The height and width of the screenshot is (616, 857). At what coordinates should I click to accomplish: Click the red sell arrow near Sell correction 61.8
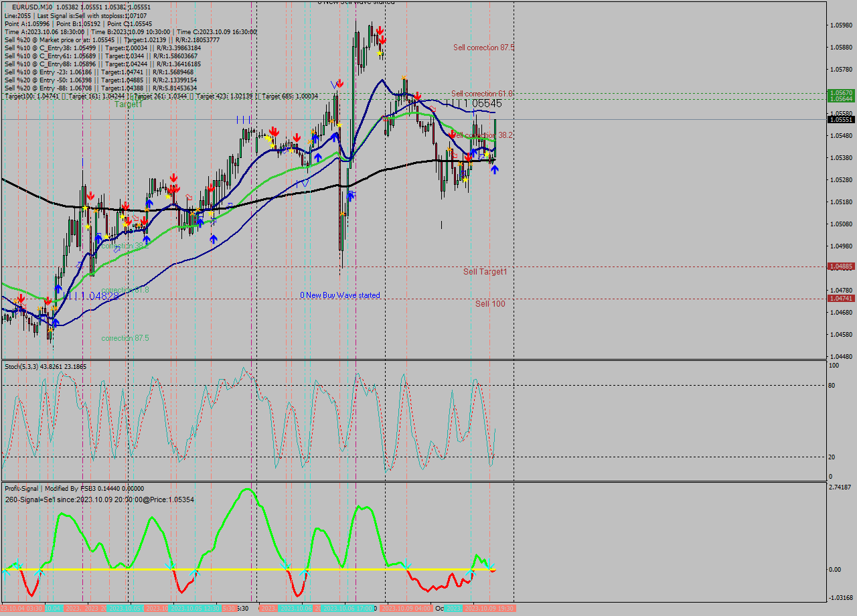pyautogui.click(x=418, y=96)
